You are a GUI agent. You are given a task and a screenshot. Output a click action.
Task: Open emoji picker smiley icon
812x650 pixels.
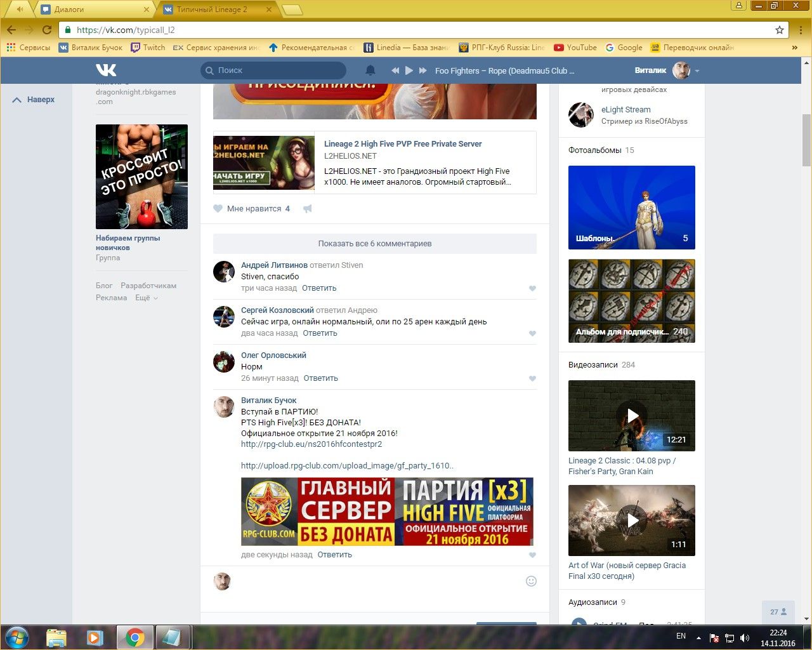tap(532, 581)
